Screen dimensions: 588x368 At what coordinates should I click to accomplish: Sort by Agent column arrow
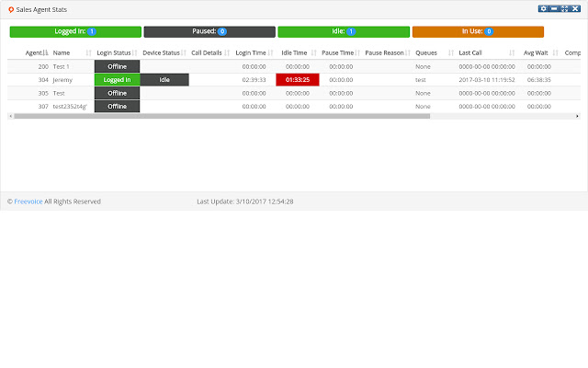(45, 53)
